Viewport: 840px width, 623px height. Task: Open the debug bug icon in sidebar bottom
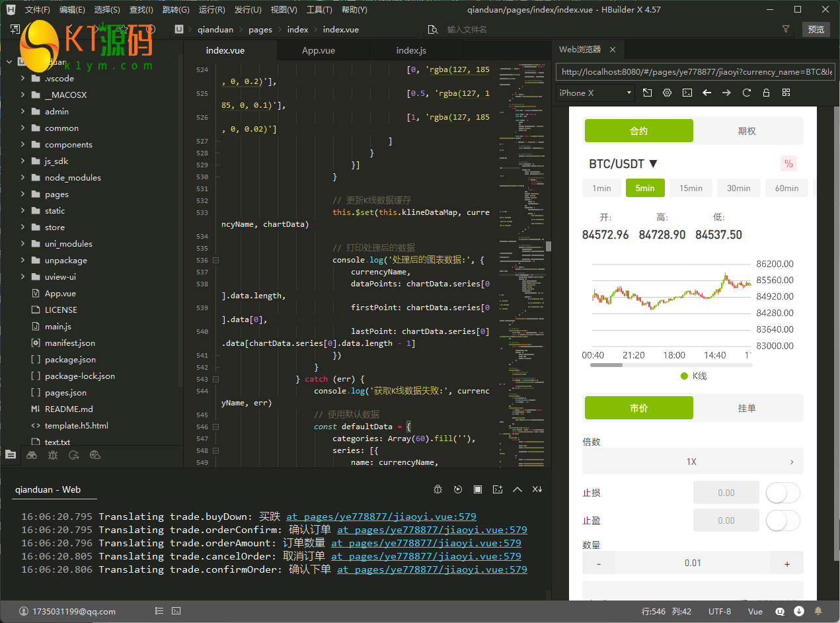(x=53, y=455)
